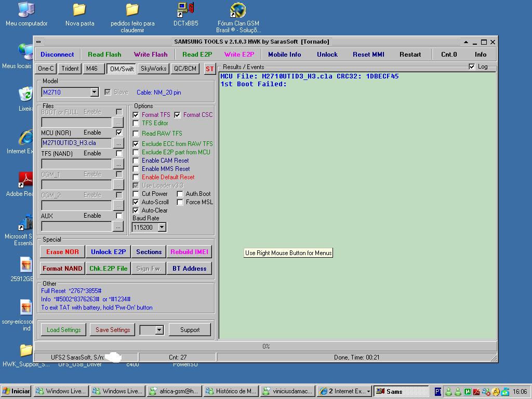Image resolution: width=532 pixels, height=399 pixels.
Task: Switch to viniciusdamac... taskbar window
Action: 288,391
